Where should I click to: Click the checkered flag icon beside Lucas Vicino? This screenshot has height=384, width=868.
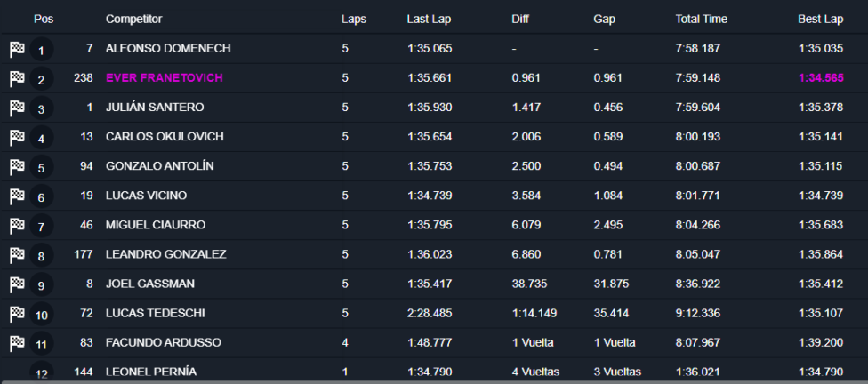pyautogui.click(x=17, y=196)
